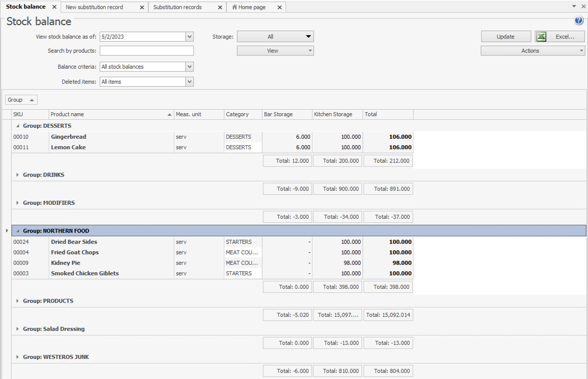Expand the DRINKS group

pyautogui.click(x=18, y=175)
